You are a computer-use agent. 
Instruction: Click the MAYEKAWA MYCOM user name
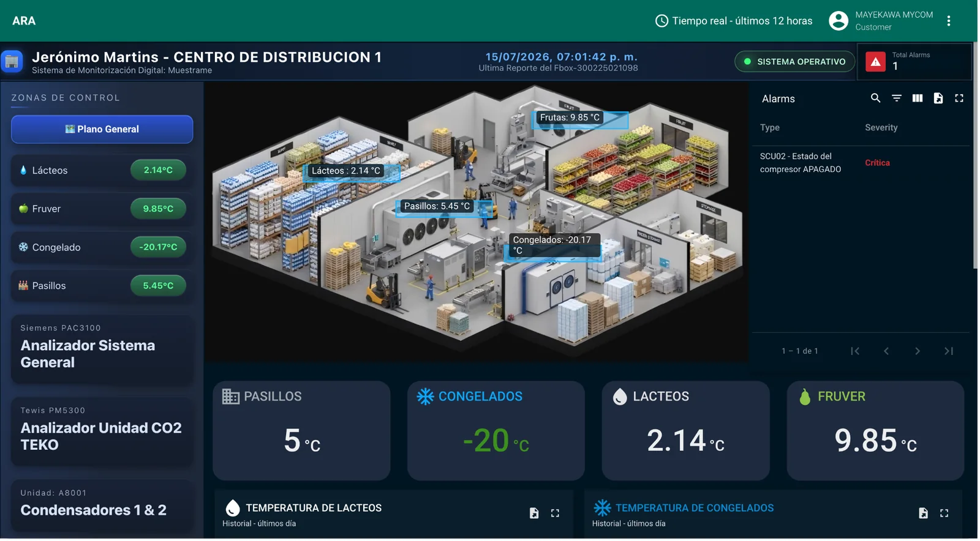[894, 15]
